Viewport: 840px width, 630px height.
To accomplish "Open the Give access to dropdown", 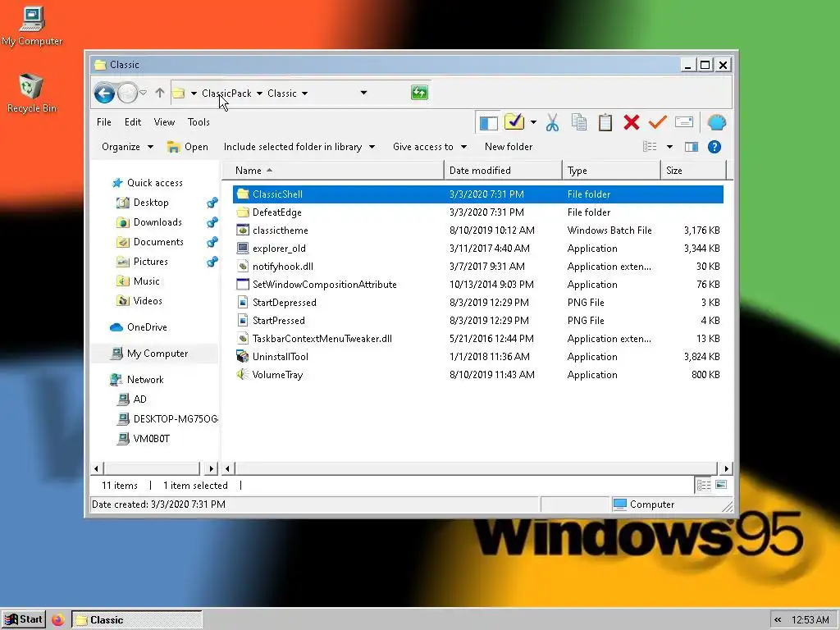I will click(430, 147).
